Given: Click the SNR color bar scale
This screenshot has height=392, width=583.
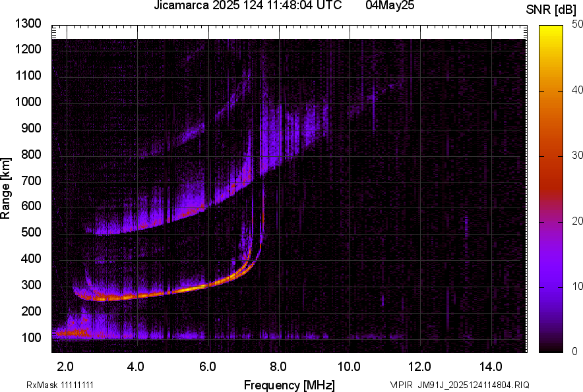Looking at the screenshot, I should [551, 189].
